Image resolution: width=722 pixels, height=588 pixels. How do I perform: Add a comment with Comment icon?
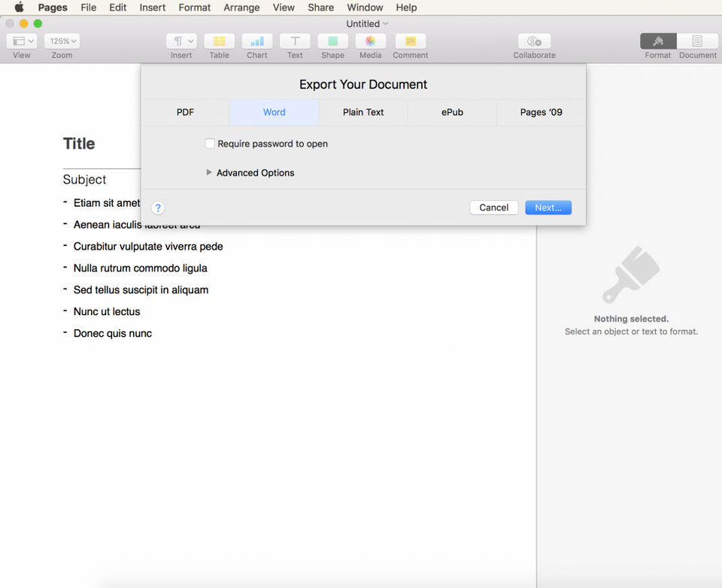pyautogui.click(x=411, y=41)
